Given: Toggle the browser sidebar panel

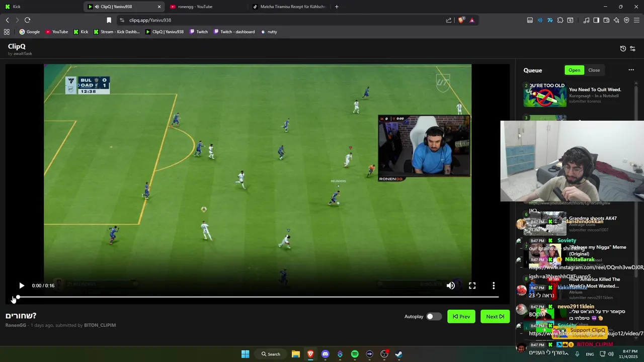Looking at the screenshot, I should [x=596, y=20].
